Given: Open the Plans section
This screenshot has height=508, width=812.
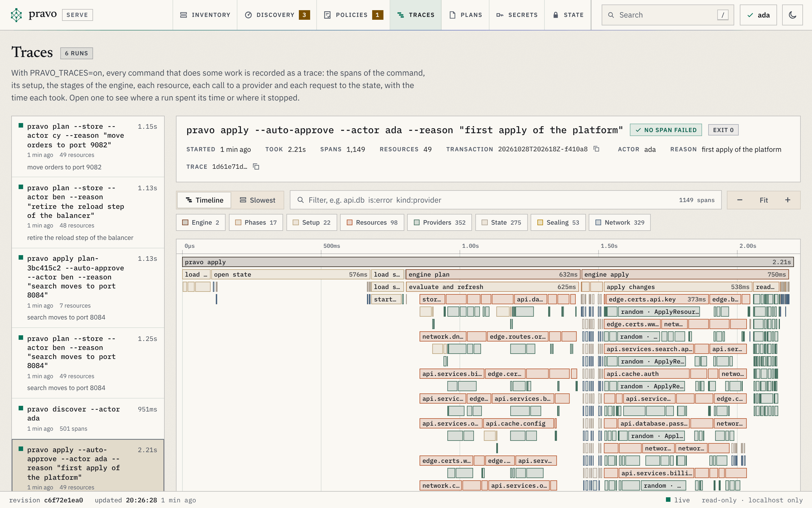Looking at the screenshot, I should pos(465,15).
